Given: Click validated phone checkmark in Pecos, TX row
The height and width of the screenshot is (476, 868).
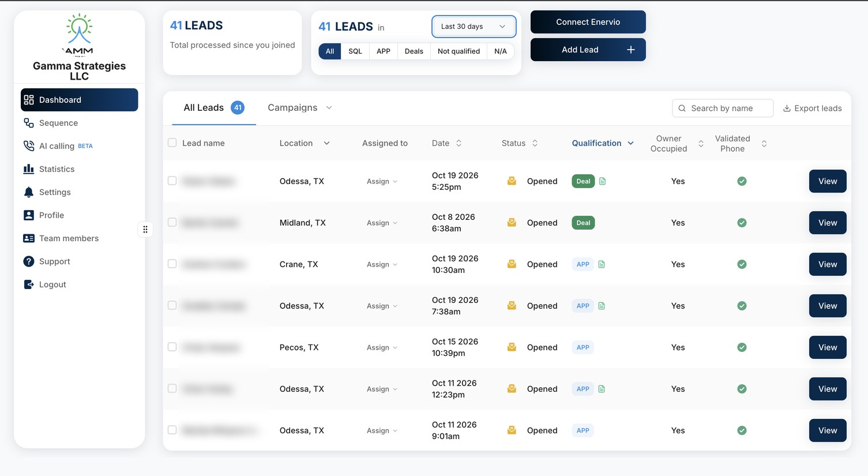Looking at the screenshot, I should (742, 347).
